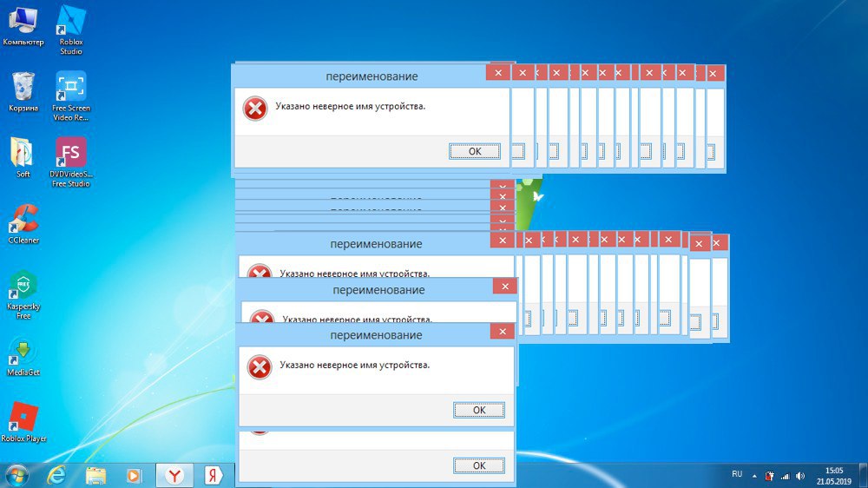Launch Windows Media Player from the taskbar
Viewport: 868px width, 488px height.
click(x=134, y=475)
